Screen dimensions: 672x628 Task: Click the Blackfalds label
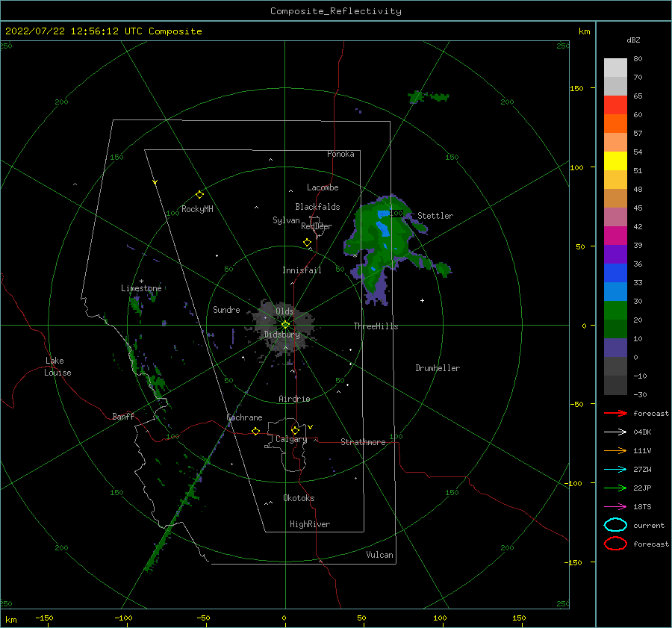pos(317,207)
